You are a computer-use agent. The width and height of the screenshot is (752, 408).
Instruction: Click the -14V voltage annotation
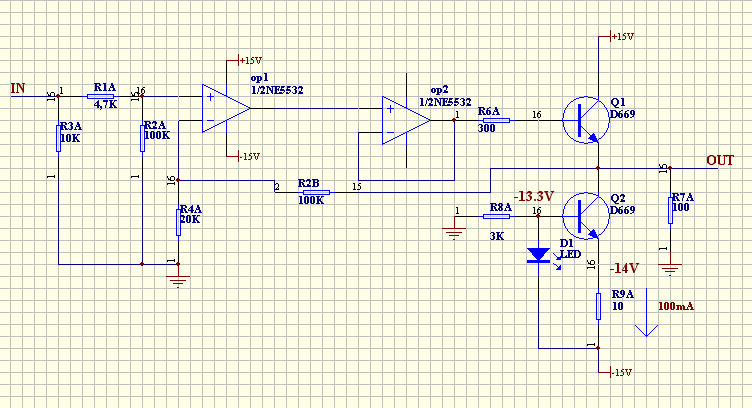(x=624, y=268)
